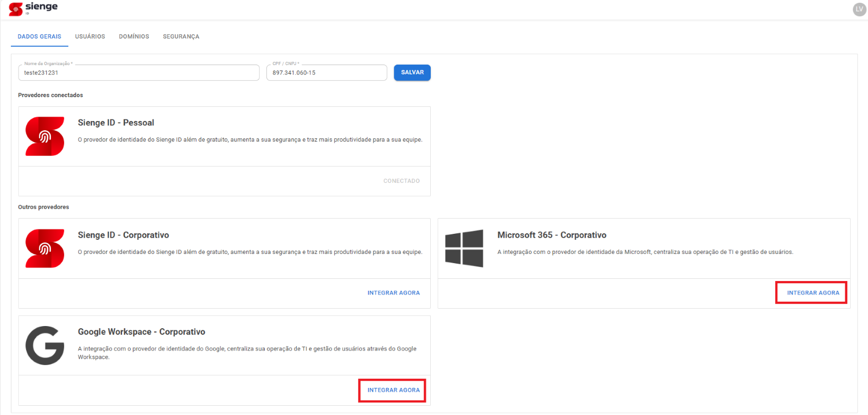Click the Sienge ID - Pessoal fingerprint logo
This screenshot has width=868, height=415.
coord(45,136)
